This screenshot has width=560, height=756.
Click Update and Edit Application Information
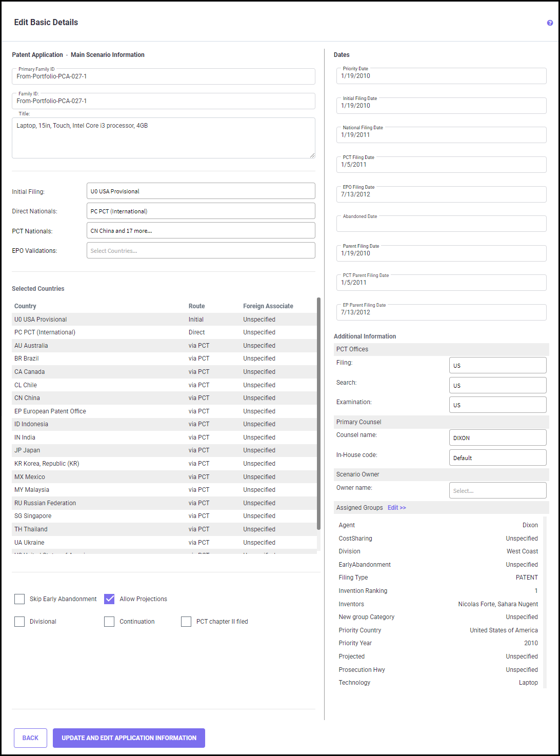click(x=129, y=738)
